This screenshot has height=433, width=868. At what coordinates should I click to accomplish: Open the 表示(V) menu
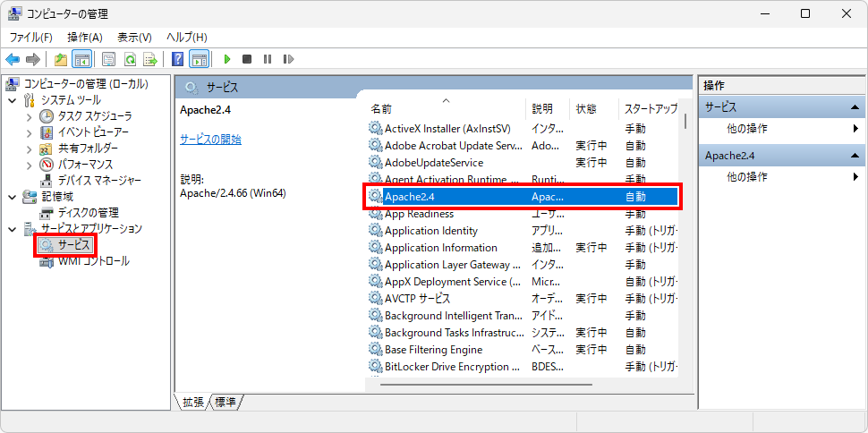click(134, 37)
